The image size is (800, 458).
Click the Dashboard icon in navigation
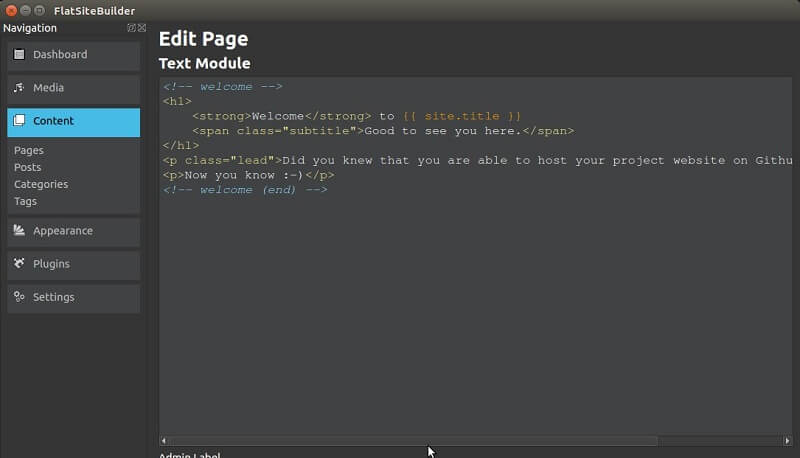(x=19, y=54)
